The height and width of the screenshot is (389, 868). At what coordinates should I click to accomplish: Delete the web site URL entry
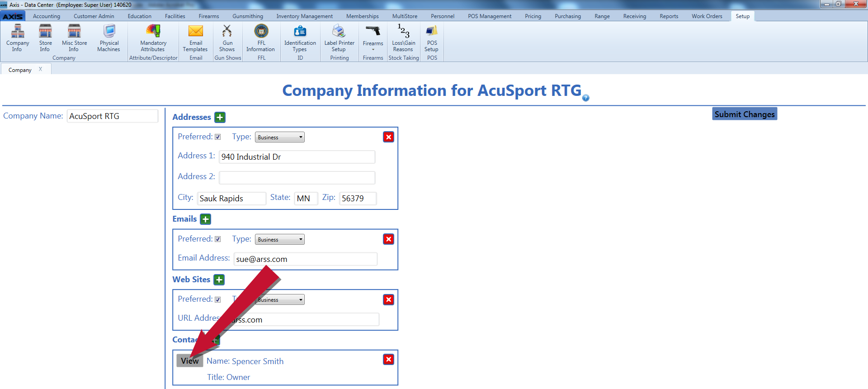click(388, 300)
